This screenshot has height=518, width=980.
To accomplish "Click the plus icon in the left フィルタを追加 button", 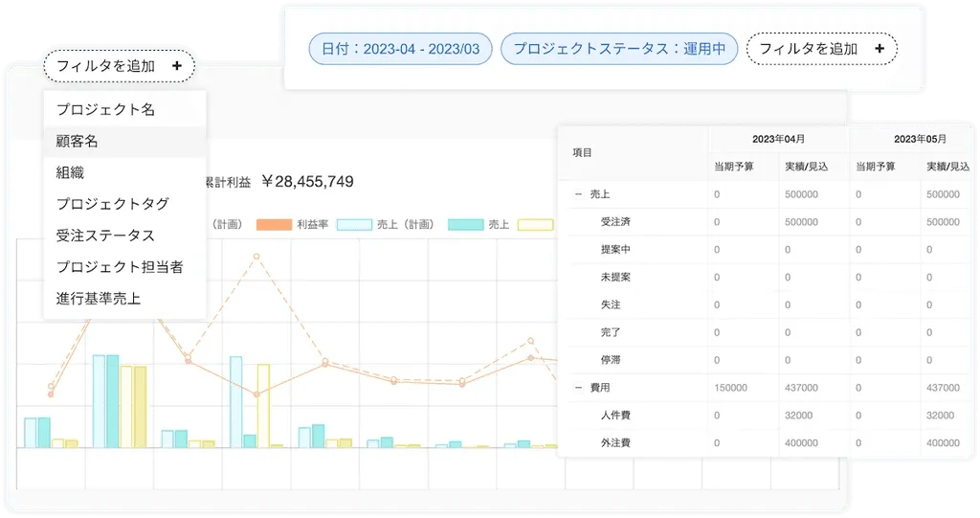I will coord(177,66).
